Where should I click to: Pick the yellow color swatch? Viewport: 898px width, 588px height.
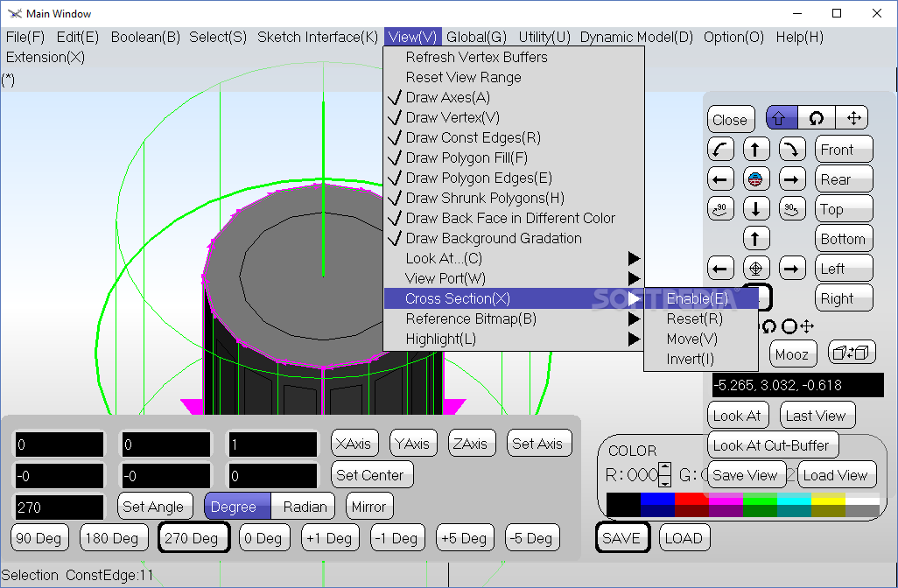pyautogui.click(x=828, y=499)
